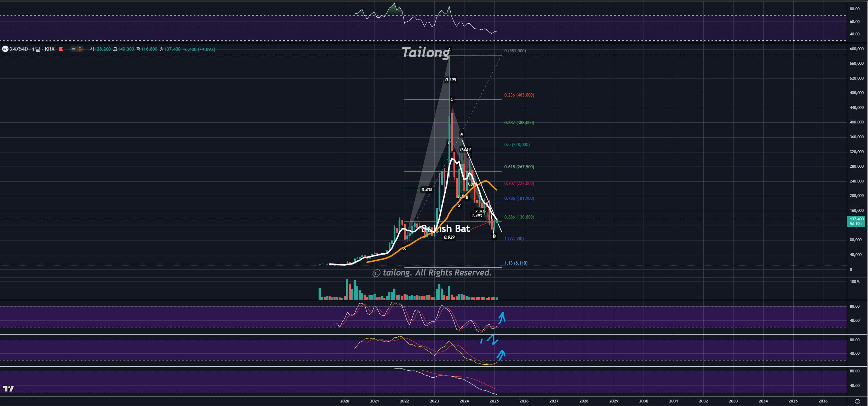Select the orange moving average line
Viewport: 868px width, 406px height.
(x=491, y=185)
